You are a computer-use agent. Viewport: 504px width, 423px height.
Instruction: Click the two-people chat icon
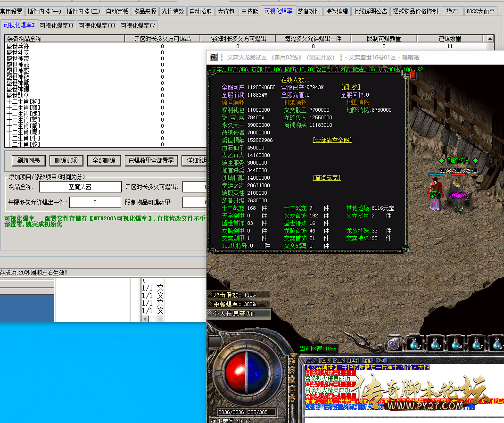click(x=367, y=361)
